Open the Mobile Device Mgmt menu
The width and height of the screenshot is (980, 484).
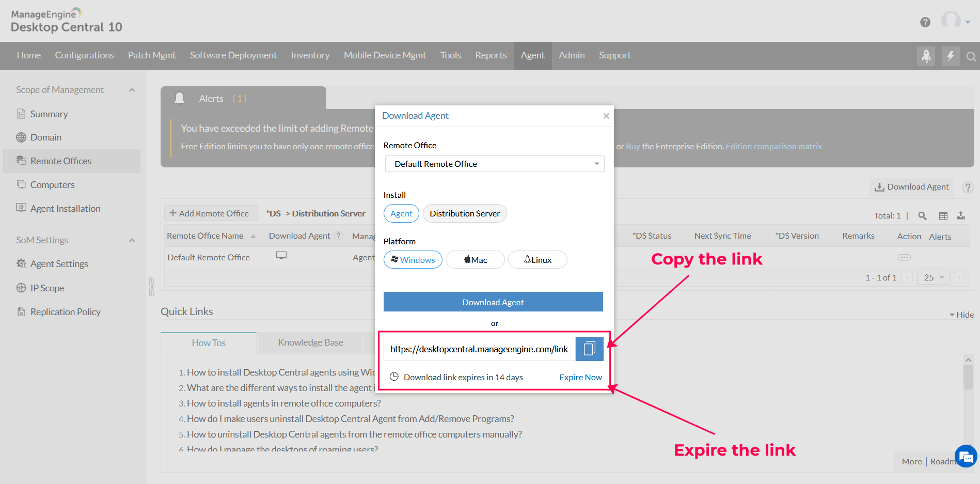tap(385, 55)
